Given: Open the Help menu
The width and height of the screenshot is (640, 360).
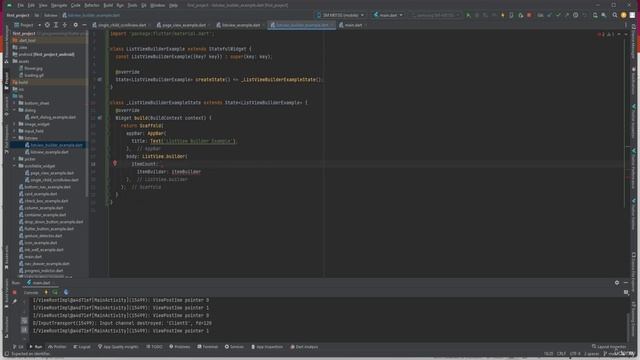Looking at the screenshot, I should tap(173, 5).
